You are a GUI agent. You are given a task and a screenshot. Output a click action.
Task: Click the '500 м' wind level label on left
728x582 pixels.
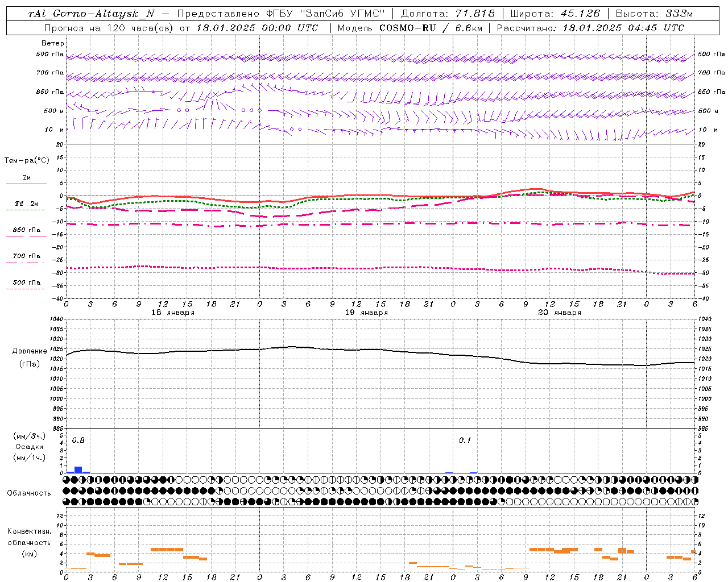coord(54,111)
